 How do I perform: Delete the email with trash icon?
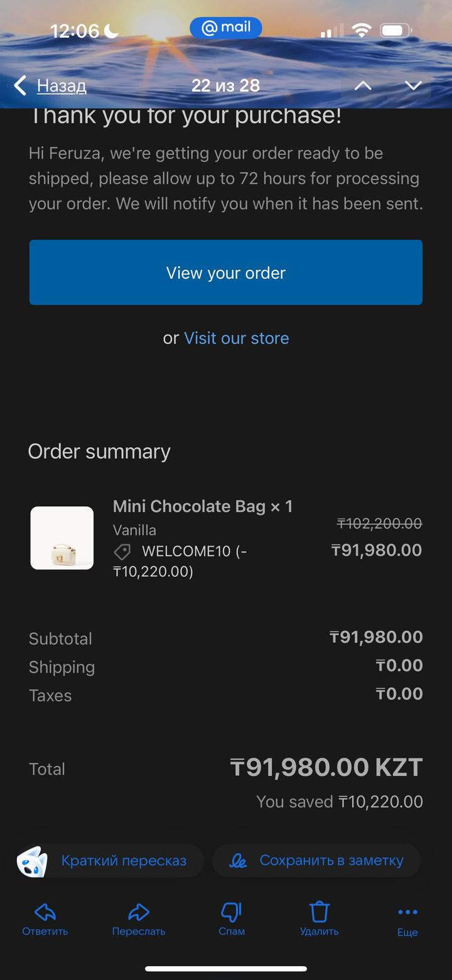[x=320, y=912]
